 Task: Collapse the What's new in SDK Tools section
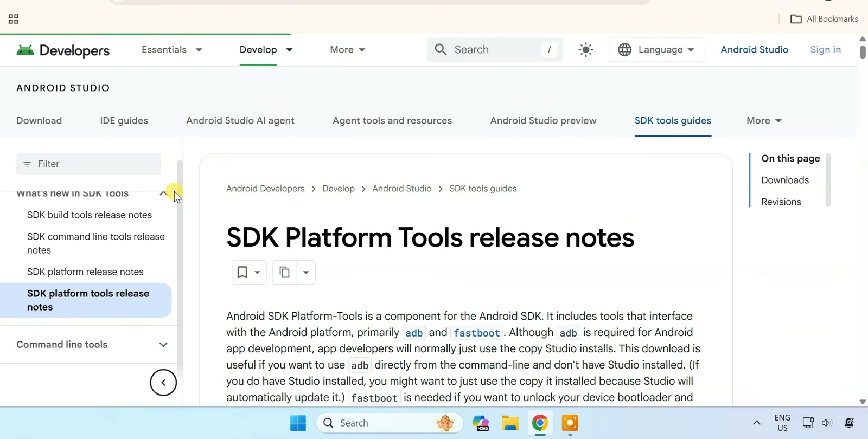[x=163, y=193]
